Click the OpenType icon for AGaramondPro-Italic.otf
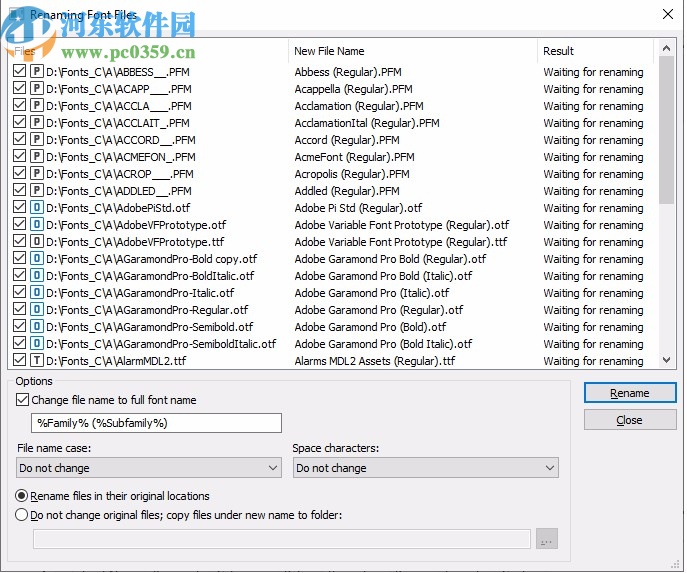 [x=37, y=293]
